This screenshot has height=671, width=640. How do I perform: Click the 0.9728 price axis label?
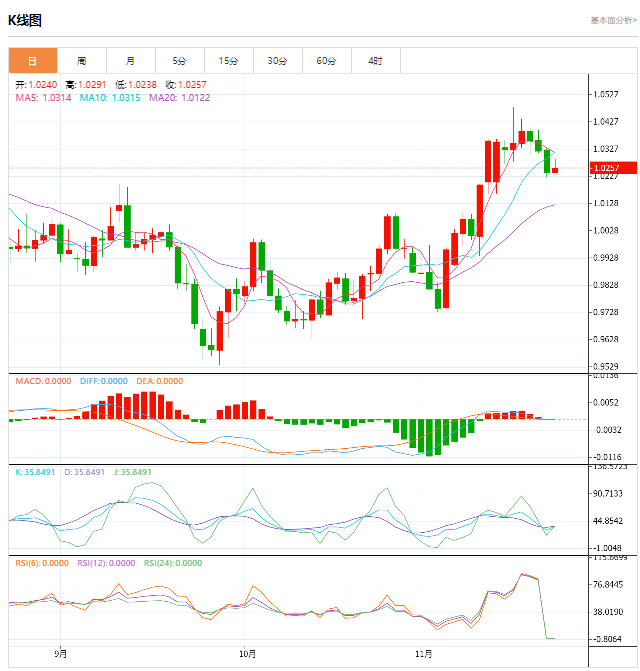click(605, 312)
